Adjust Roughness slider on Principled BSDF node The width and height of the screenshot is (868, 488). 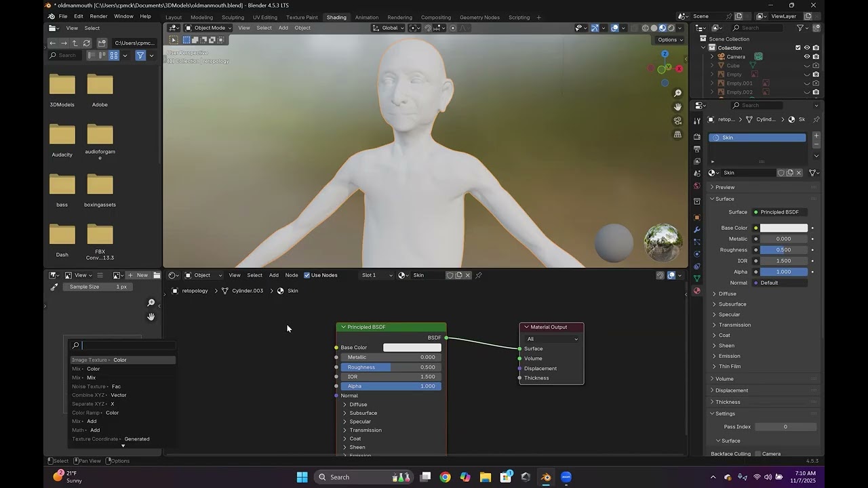pos(391,367)
